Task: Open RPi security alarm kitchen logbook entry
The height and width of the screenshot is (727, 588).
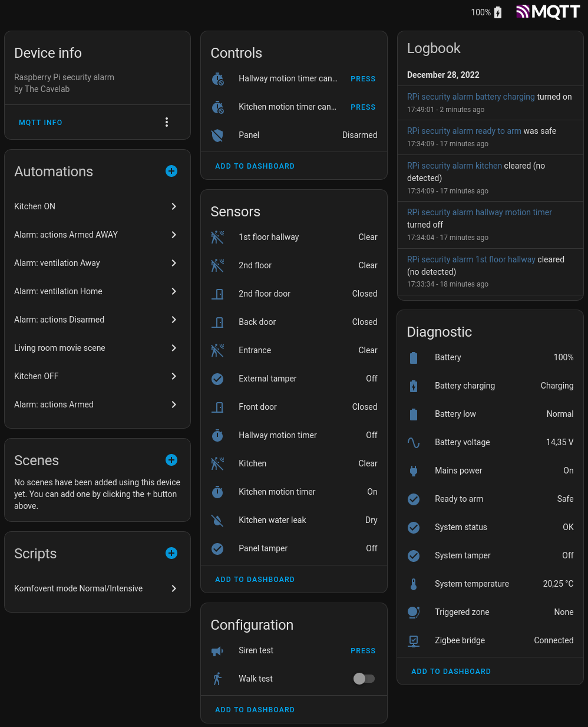Action: 454,166
